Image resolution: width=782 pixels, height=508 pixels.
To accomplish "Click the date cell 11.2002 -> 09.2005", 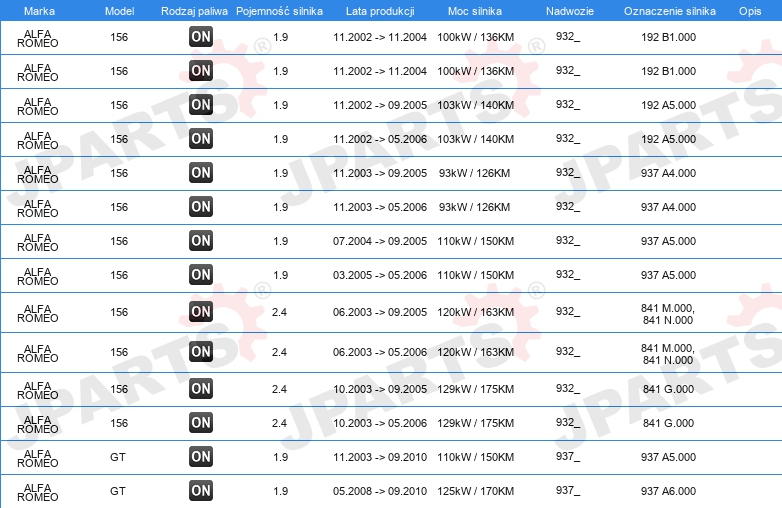I will 380,105.
